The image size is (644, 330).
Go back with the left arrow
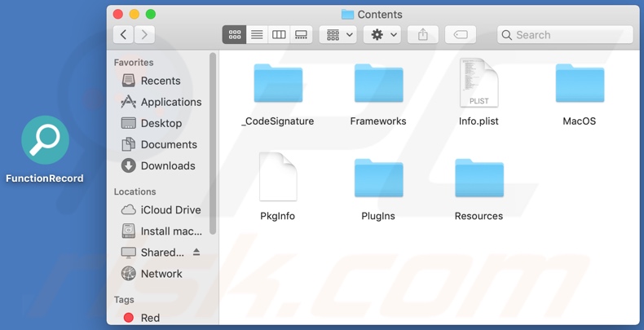click(x=123, y=35)
